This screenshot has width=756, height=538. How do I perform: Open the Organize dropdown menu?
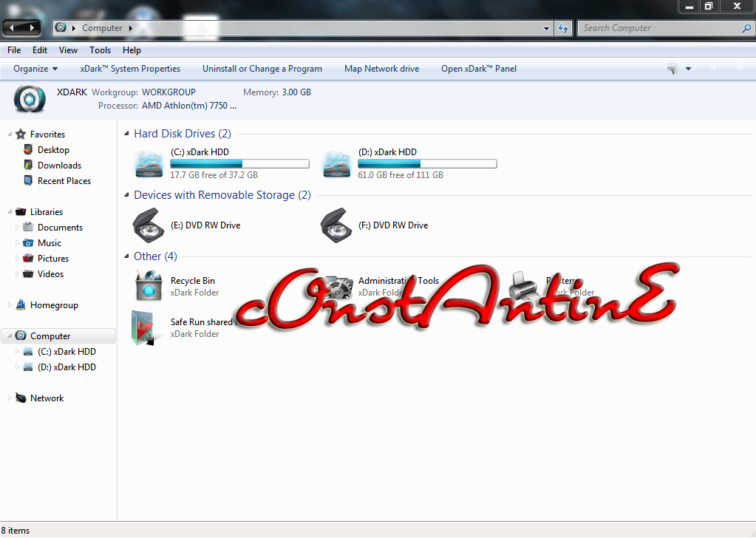[35, 69]
